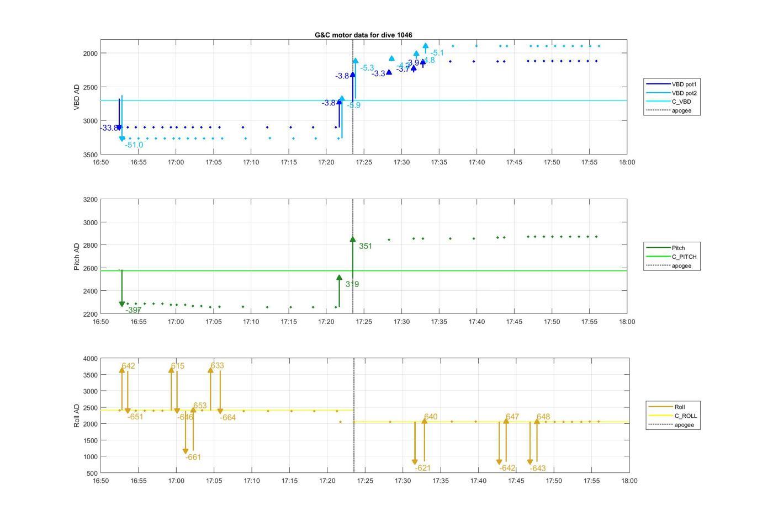Viewport: 773px width, 532px height.
Task: Select VBD pot1 legend entry
Action: 671,84
